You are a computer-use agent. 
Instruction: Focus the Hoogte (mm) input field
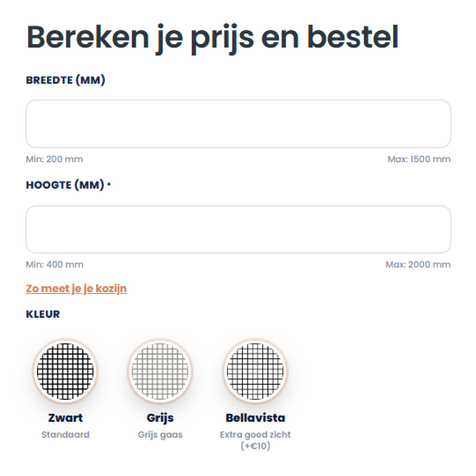coord(238,229)
